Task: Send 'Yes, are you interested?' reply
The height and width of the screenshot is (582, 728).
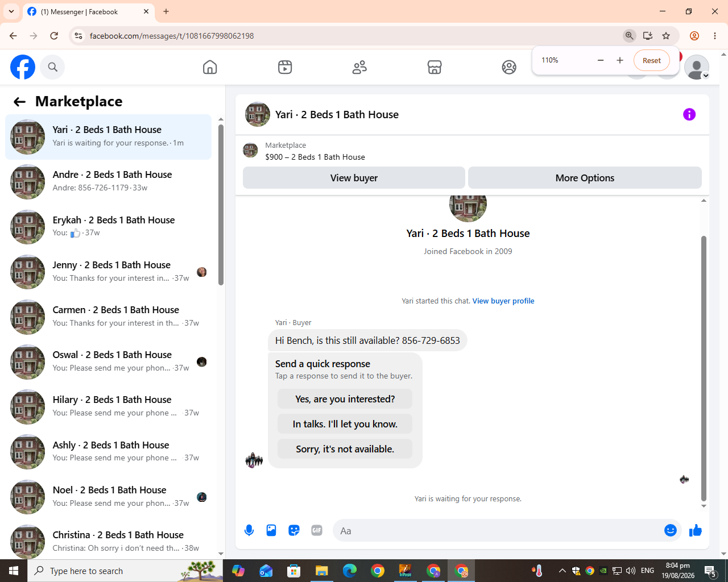Action: tap(345, 399)
